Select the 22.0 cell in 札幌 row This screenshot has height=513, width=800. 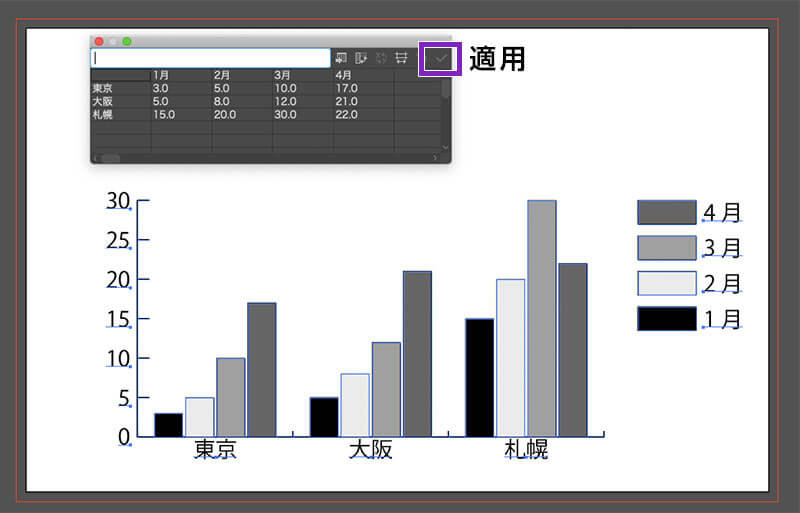[x=364, y=115]
